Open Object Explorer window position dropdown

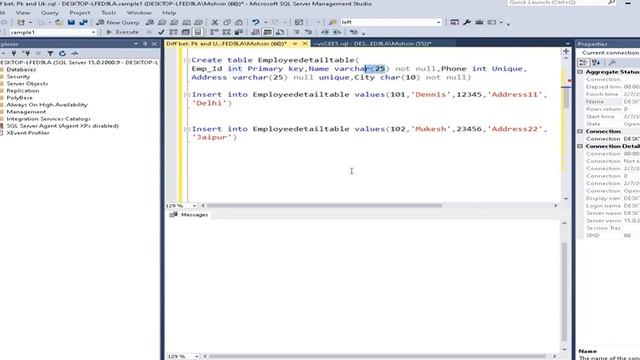pyautogui.click(x=136, y=44)
